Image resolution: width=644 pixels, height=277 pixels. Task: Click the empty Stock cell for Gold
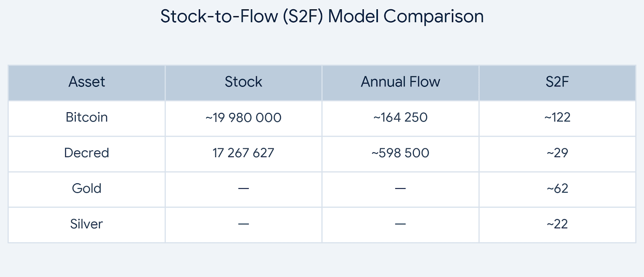[x=243, y=189]
